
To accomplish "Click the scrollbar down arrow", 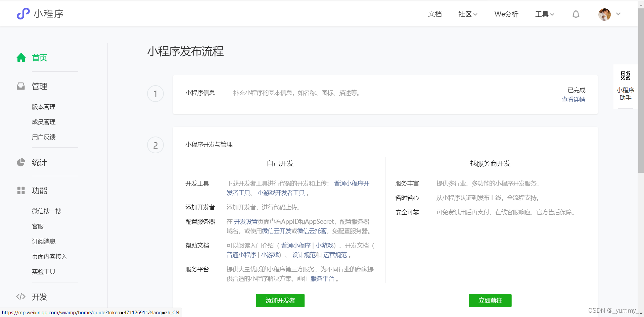I will [641, 314].
